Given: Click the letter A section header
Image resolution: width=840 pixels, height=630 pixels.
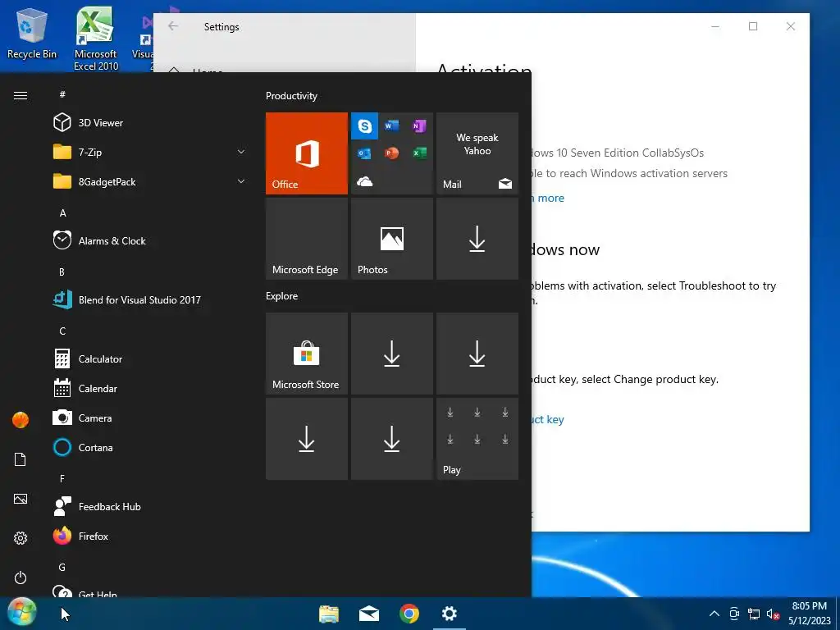Looking at the screenshot, I should pos(62,212).
